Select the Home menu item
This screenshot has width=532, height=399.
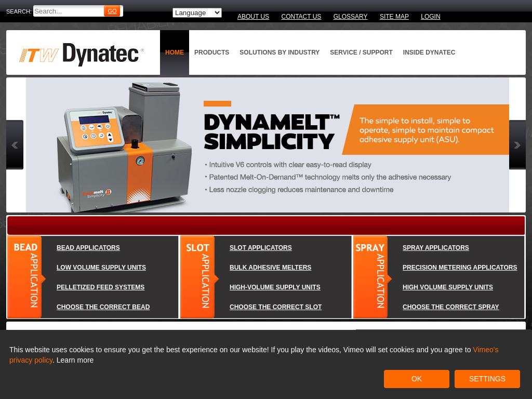(x=175, y=52)
